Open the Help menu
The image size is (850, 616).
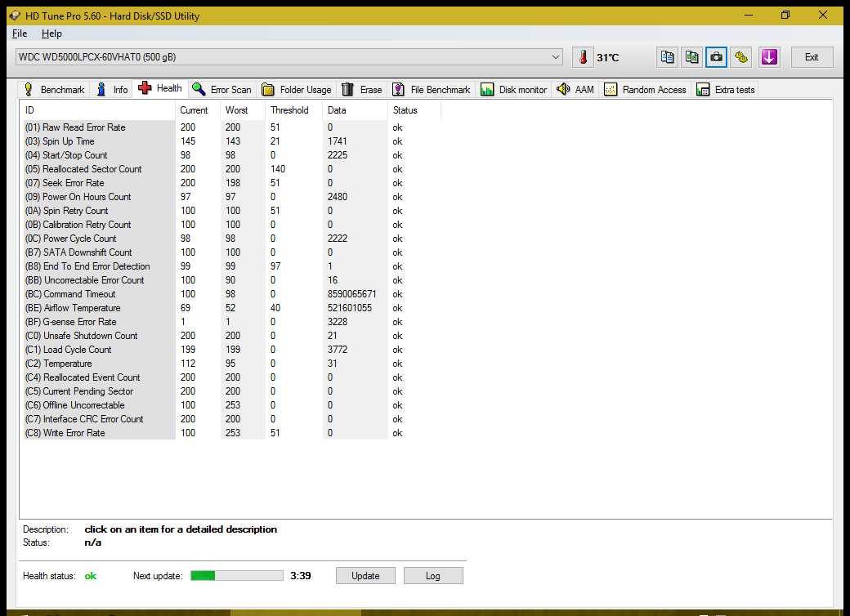click(x=51, y=33)
